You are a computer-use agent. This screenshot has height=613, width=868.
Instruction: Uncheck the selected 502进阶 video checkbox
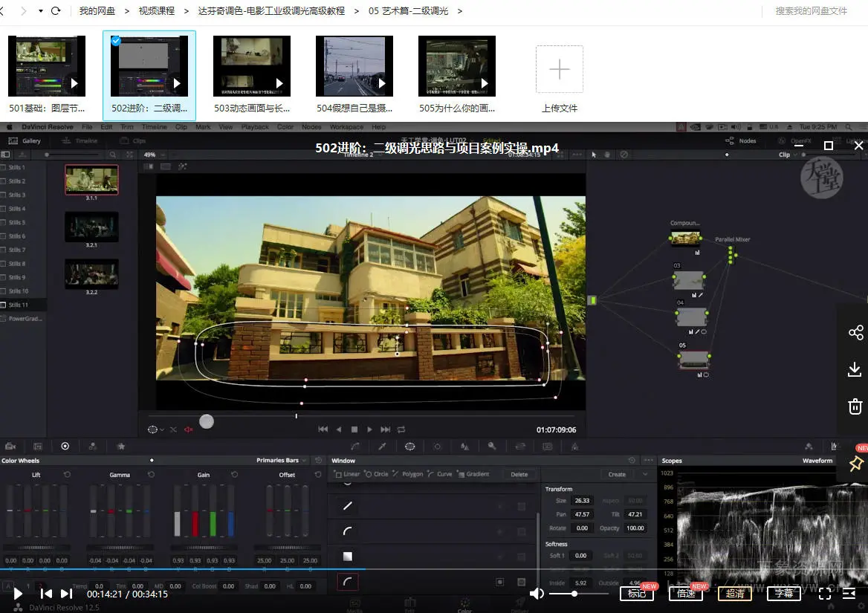(116, 42)
